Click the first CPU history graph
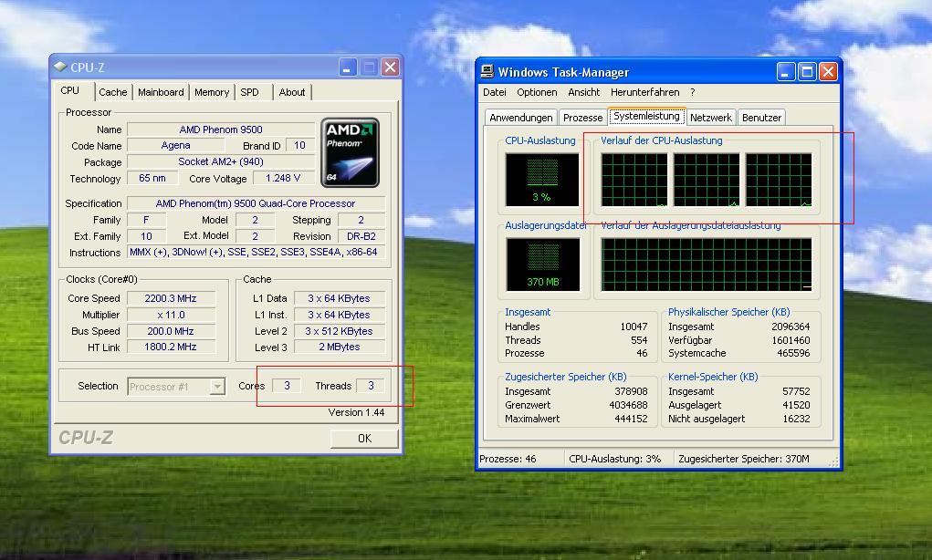 tap(634, 180)
